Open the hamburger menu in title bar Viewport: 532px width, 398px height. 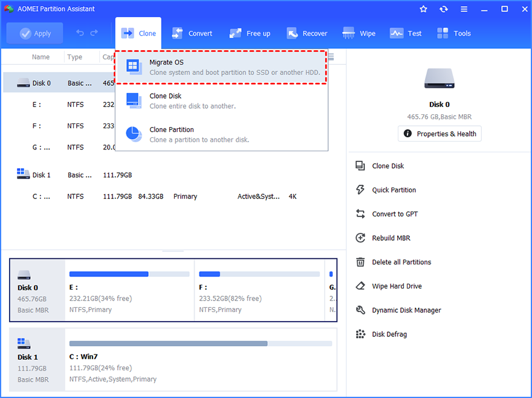(464, 9)
